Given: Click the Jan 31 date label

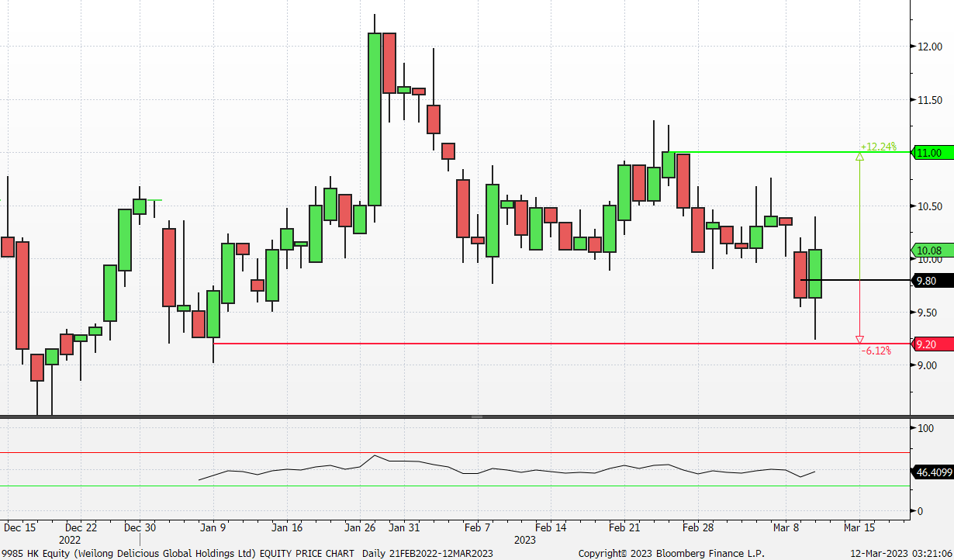Looking at the screenshot, I should coord(404,527).
